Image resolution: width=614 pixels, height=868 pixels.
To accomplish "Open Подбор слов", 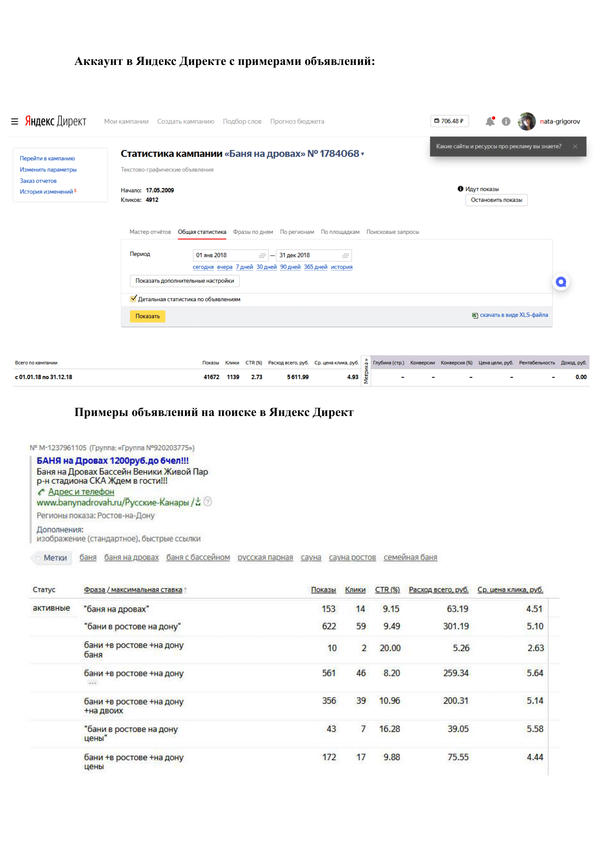I will click(x=242, y=121).
